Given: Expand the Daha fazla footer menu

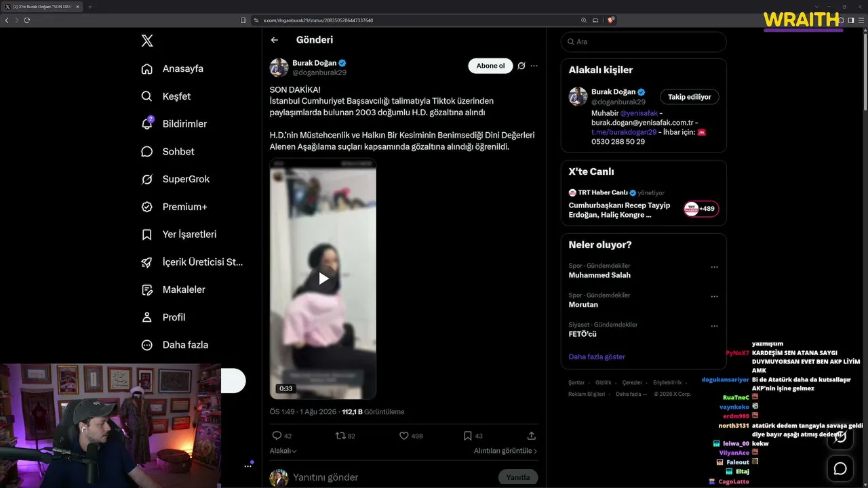Looking at the screenshot, I should pos(631,394).
